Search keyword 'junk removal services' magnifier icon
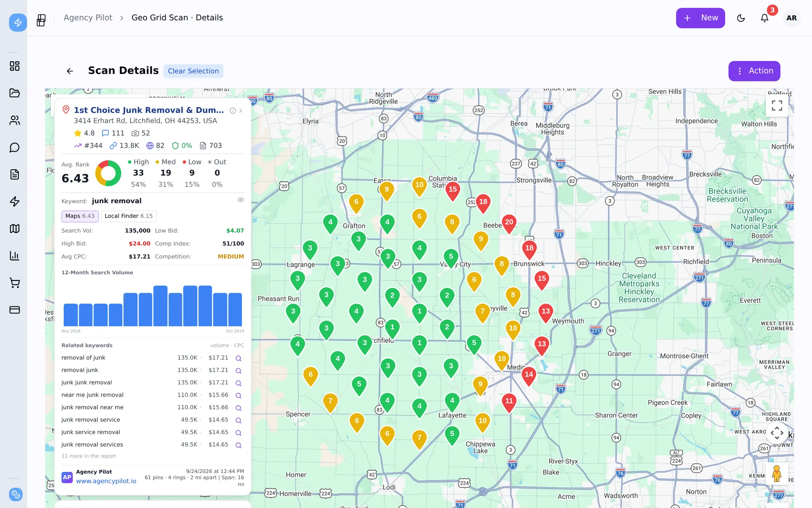The width and height of the screenshot is (812, 508). coord(239,445)
